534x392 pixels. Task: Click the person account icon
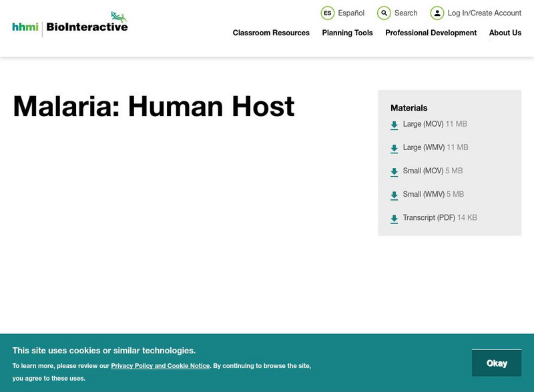coord(438,12)
